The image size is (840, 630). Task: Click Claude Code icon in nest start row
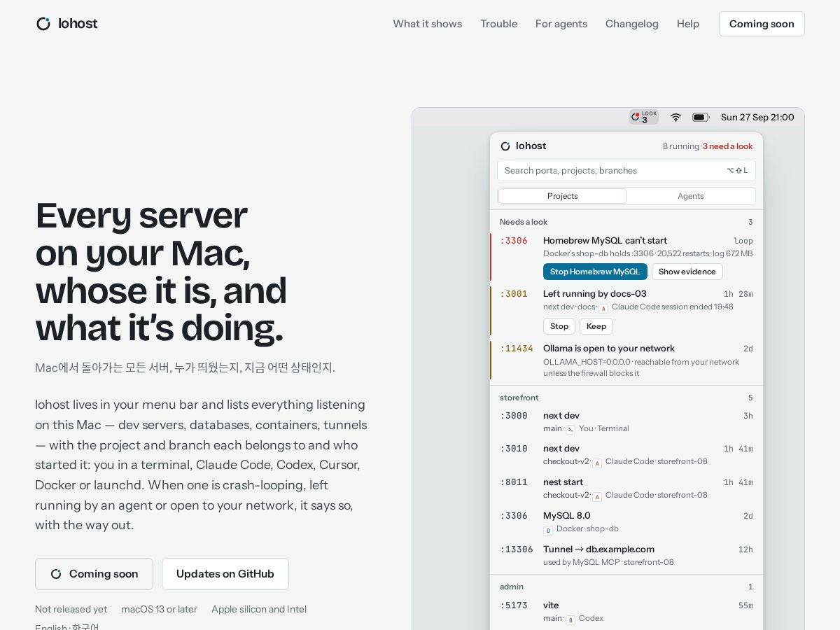click(597, 496)
